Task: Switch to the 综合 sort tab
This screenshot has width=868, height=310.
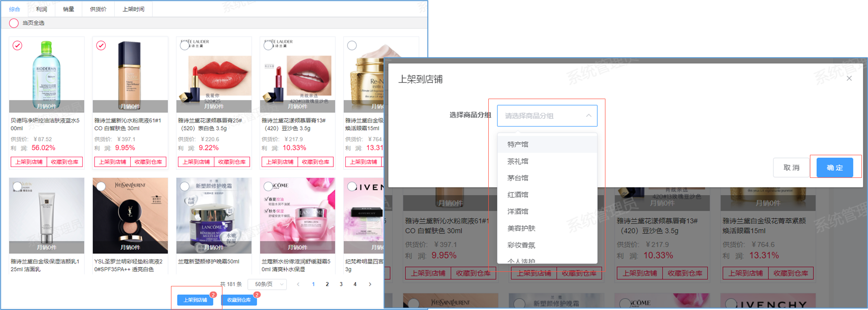Action: 15,9
